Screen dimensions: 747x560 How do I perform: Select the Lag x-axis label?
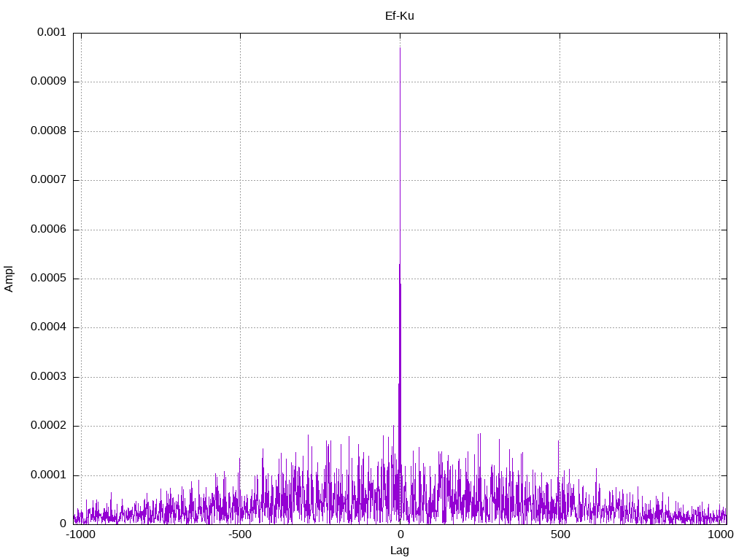[399, 551]
